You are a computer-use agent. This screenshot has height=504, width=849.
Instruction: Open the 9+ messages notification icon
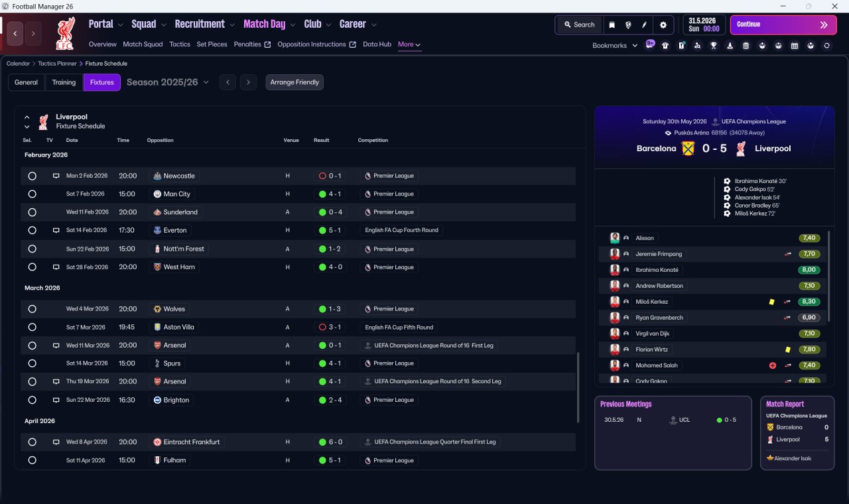point(649,44)
